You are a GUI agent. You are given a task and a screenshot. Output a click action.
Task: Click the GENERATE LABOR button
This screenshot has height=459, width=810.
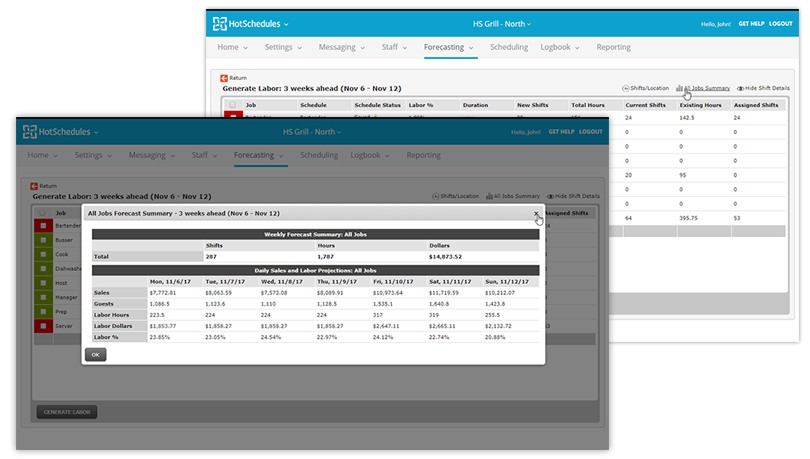coord(67,412)
